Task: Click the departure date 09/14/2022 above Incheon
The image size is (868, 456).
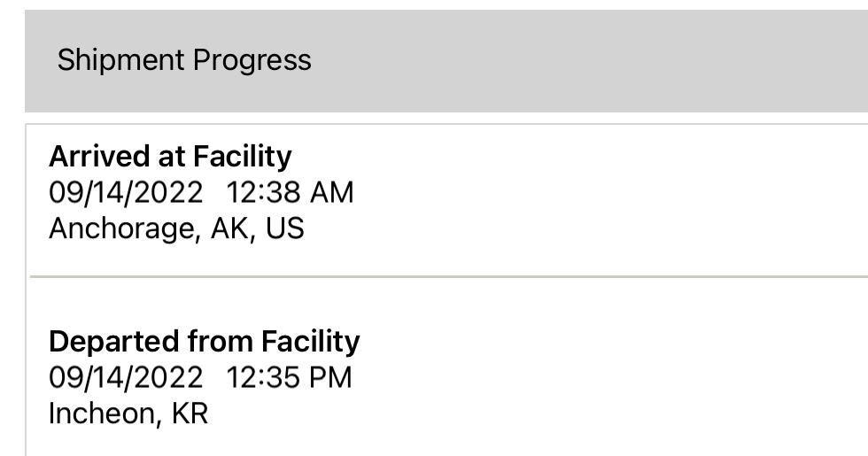Action: 126,377
